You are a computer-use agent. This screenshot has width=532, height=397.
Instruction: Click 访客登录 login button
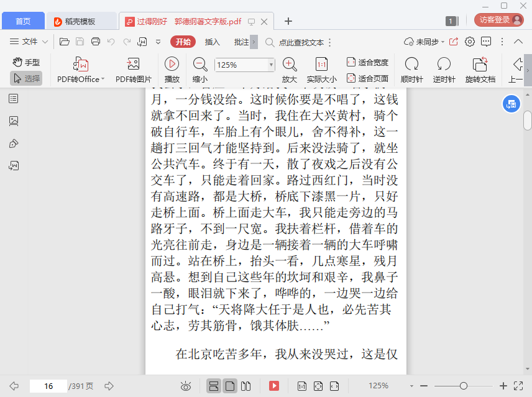coord(498,20)
